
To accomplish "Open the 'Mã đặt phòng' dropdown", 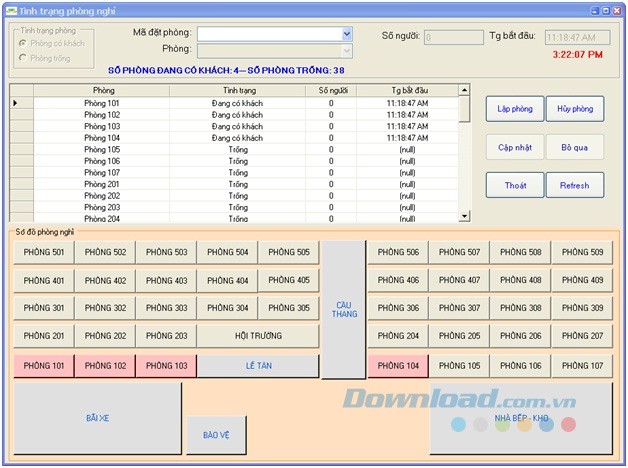I will [x=347, y=33].
